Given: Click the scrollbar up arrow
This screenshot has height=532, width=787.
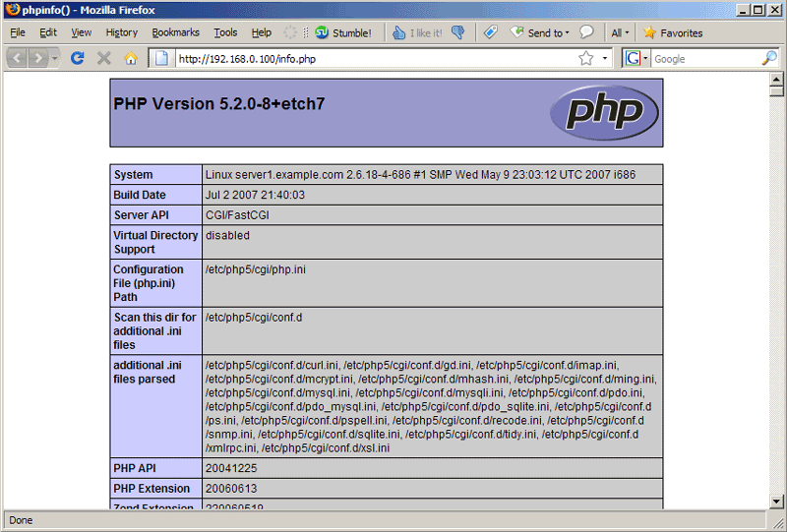Looking at the screenshot, I should (776, 80).
